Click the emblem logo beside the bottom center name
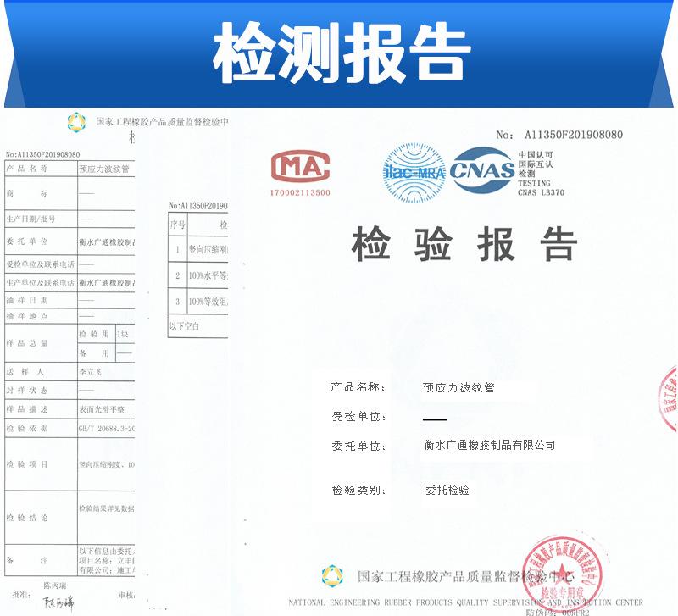Screen dimensions: 678x616 point(332,576)
